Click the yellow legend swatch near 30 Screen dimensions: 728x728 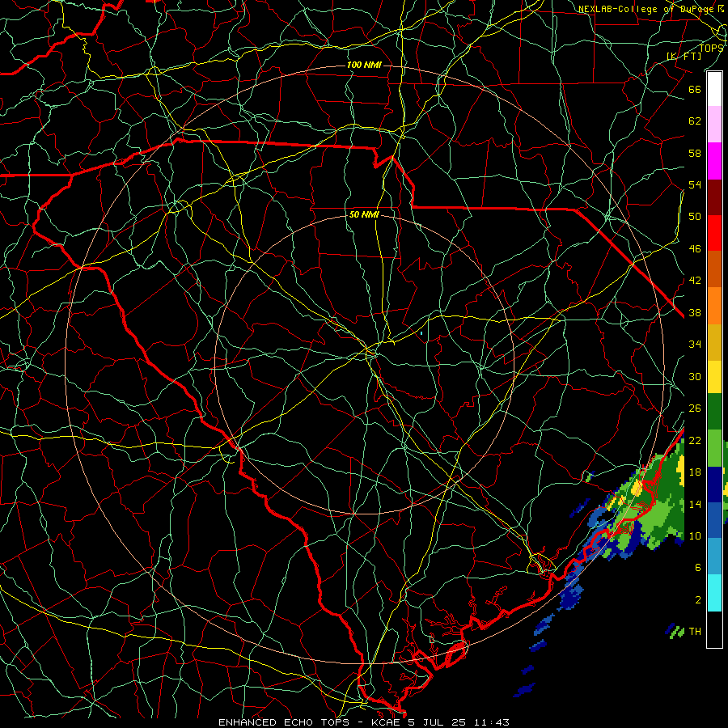pyautogui.click(x=714, y=377)
